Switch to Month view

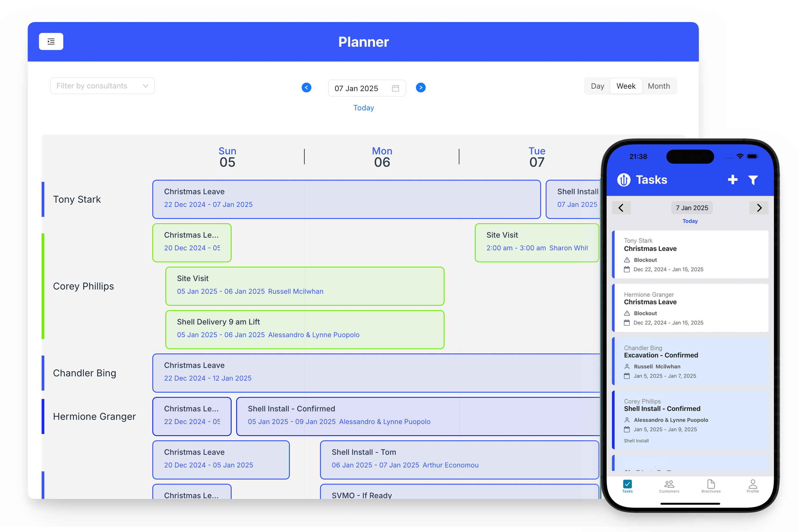tap(658, 86)
